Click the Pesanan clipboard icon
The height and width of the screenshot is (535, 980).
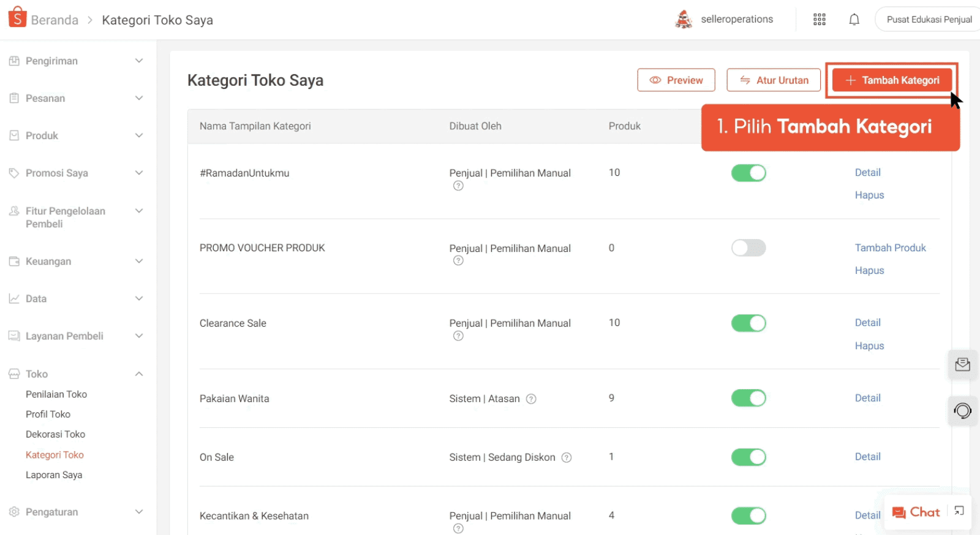[14, 98]
